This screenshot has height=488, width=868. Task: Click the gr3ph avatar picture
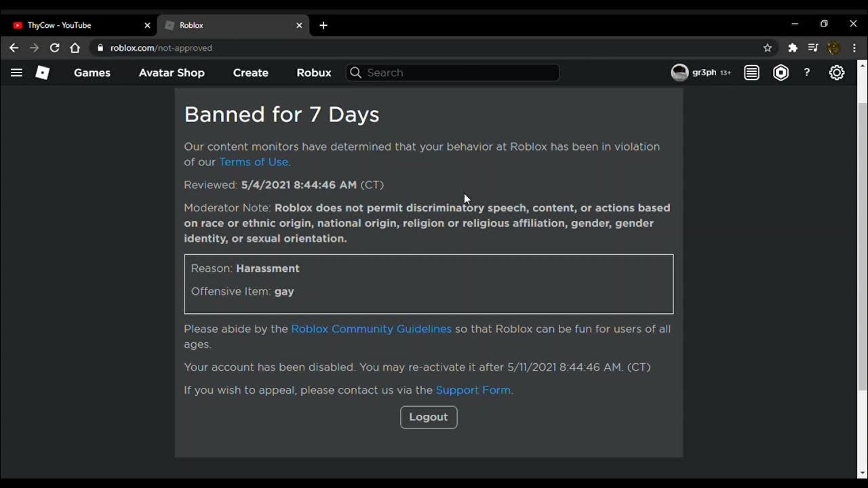(679, 73)
